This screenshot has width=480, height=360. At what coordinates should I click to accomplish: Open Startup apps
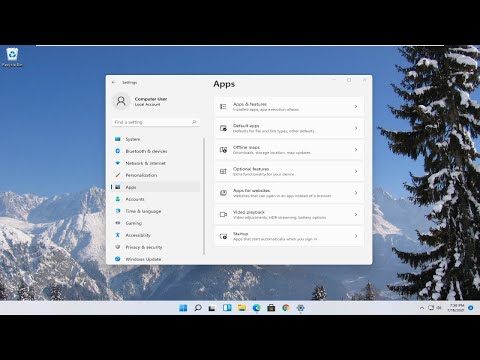(x=289, y=236)
